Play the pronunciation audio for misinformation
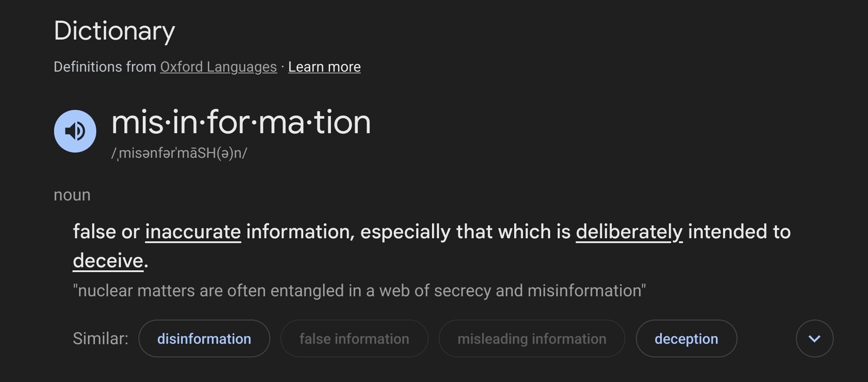 (75, 131)
